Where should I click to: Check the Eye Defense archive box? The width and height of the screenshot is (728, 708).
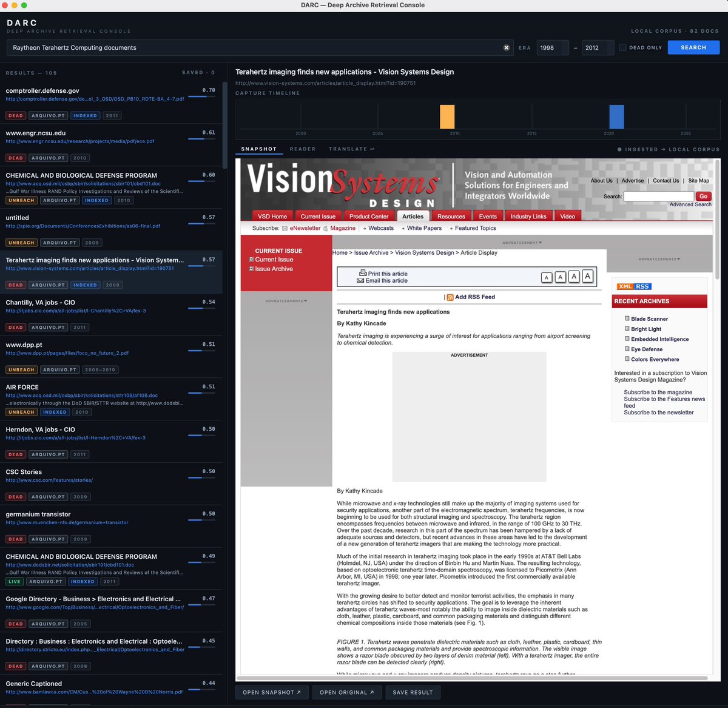coord(627,348)
